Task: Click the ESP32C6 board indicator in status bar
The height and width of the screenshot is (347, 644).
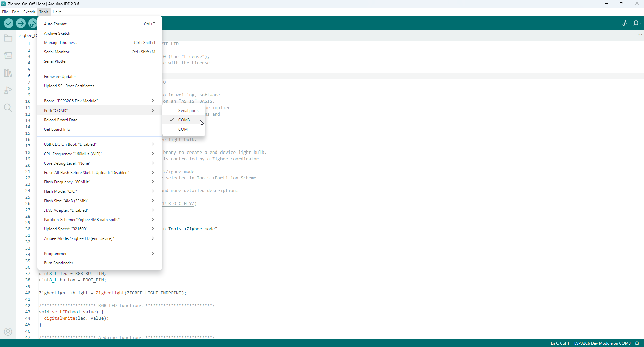Action: click(x=602, y=343)
